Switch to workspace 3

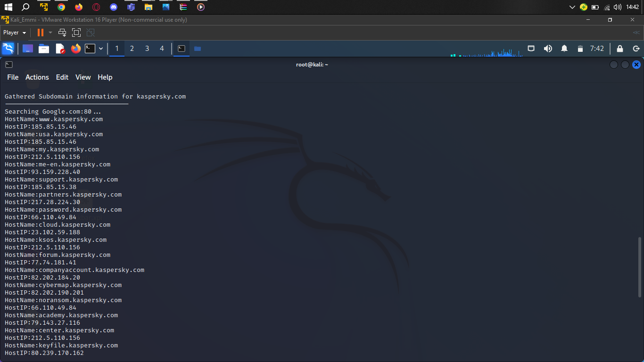click(147, 49)
